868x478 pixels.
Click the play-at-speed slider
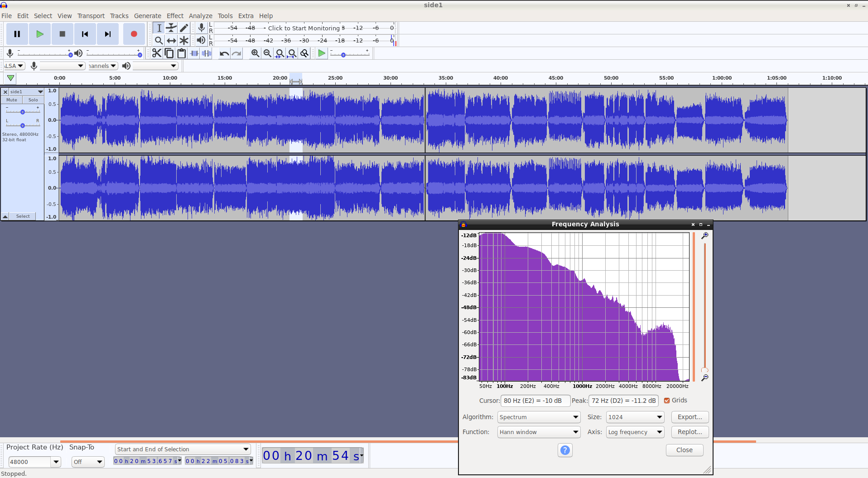point(350,54)
